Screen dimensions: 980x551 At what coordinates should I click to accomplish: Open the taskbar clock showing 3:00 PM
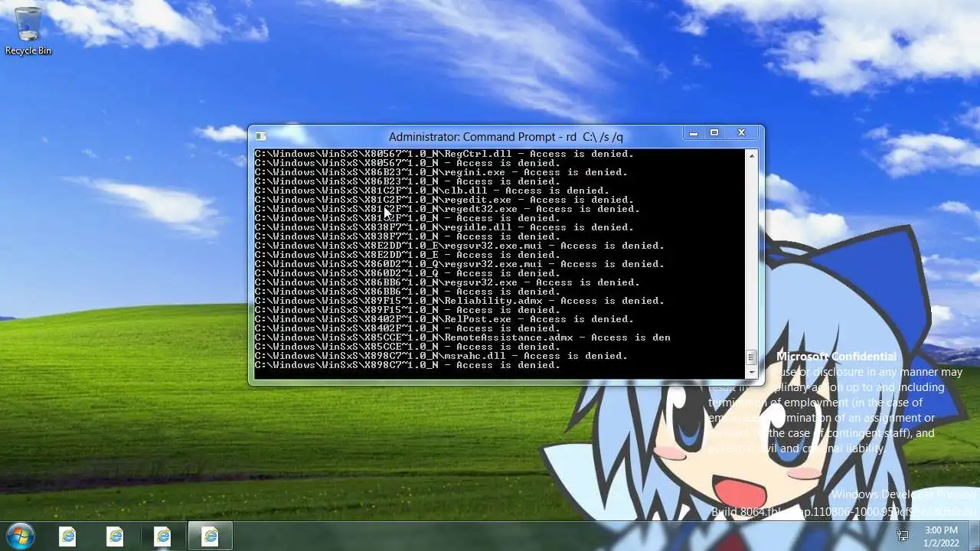click(941, 536)
